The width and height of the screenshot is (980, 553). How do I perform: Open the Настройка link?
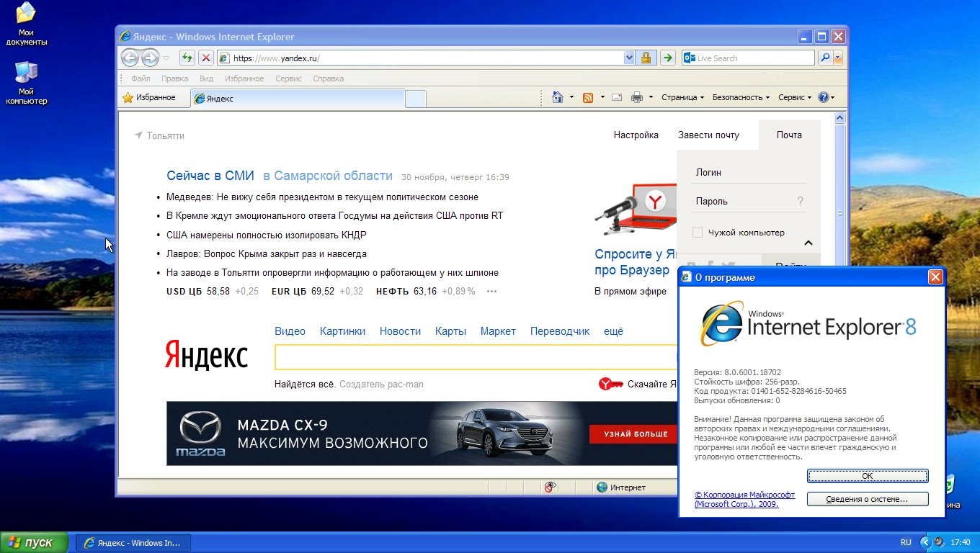tap(636, 135)
